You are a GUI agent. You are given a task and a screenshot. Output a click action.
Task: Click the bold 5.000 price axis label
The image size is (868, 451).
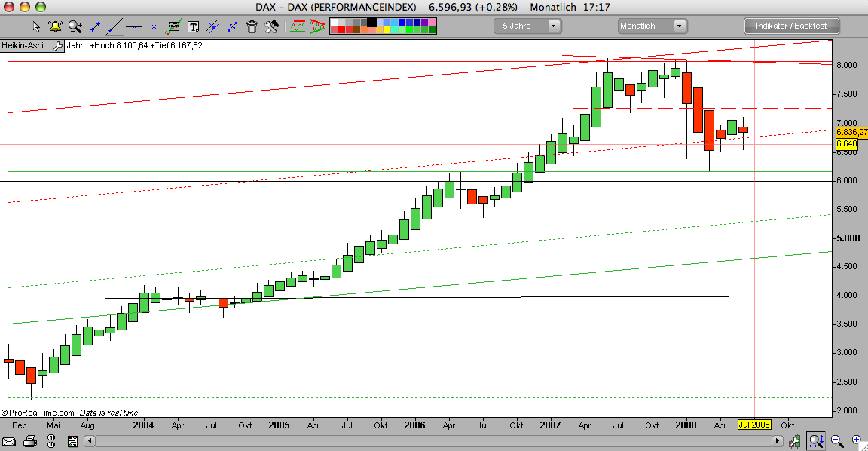(848, 238)
